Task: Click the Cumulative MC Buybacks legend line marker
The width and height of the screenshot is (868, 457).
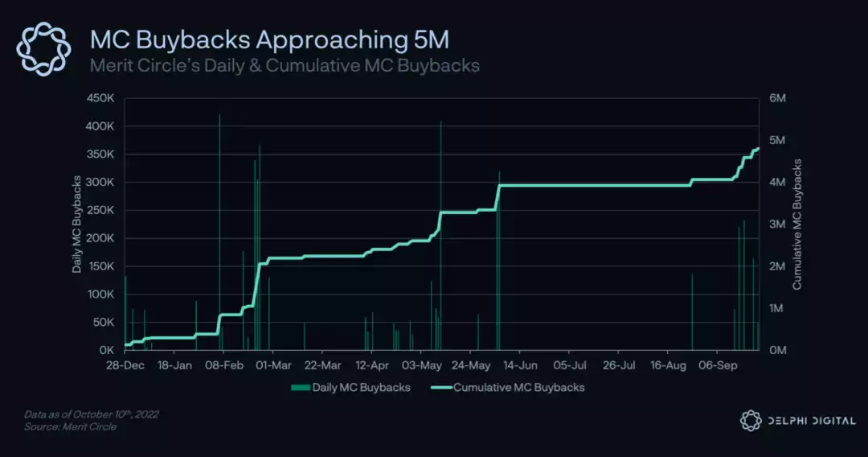Action: coord(441,388)
